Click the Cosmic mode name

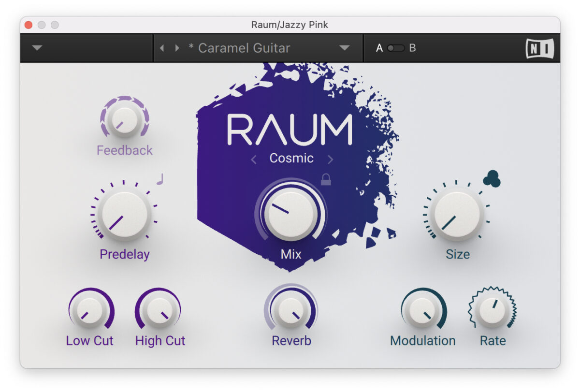pos(291,158)
